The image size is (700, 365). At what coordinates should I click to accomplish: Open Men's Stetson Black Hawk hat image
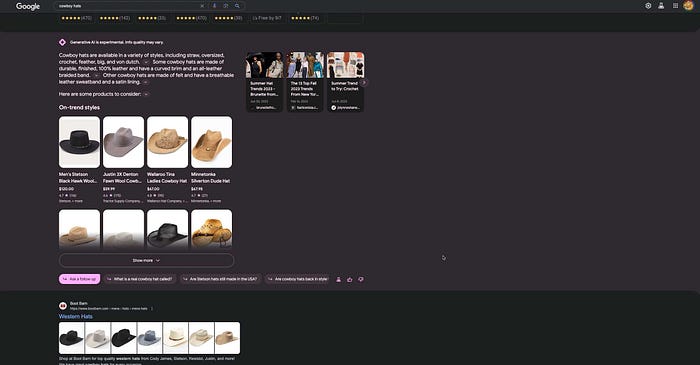(x=79, y=142)
